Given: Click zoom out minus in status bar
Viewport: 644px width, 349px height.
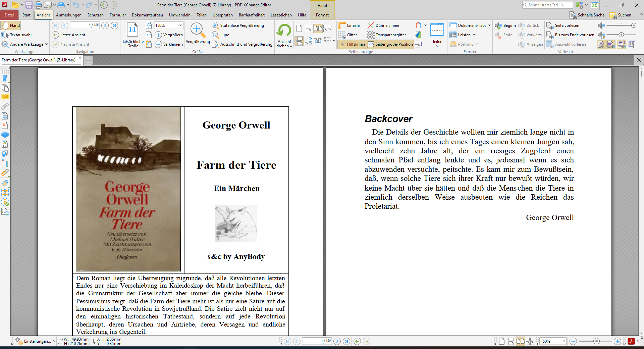Looking at the screenshot, I should pos(573,341).
